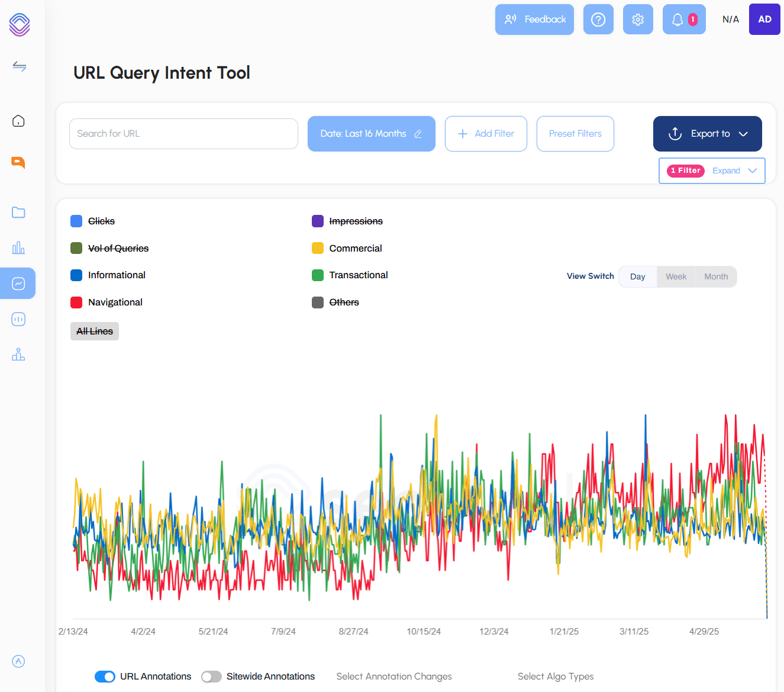Open the Home section in the sidebar
Screen dimensions: 784x692
pyautogui.click(x=18, y=120)
